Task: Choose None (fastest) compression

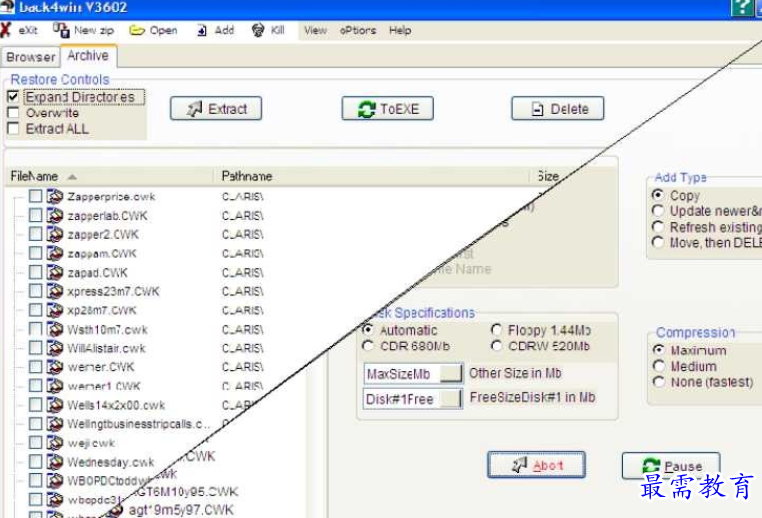Action: click(659, 382)
